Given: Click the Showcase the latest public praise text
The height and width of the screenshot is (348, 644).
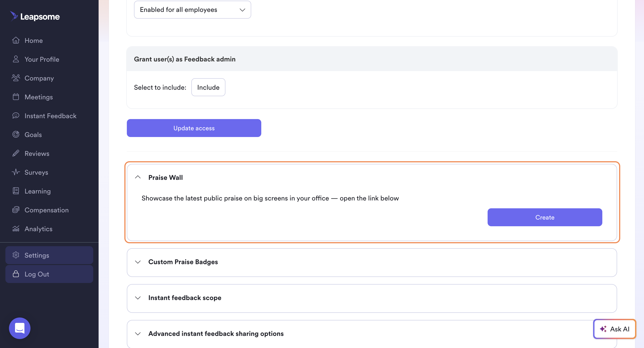Looking at the screenshot, I should 270,198.
